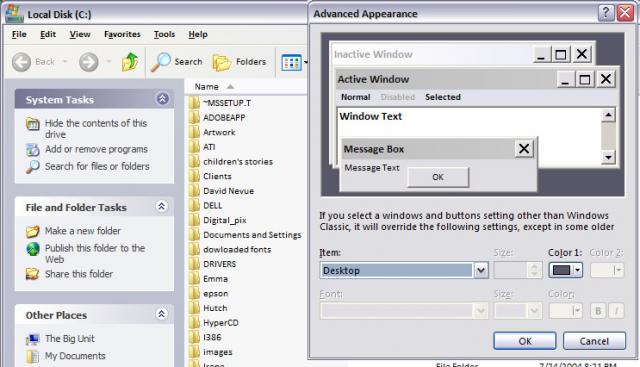Click the Forward navigation arrow
The height and width of the screenshot is (367, 640).
point(89,62)
